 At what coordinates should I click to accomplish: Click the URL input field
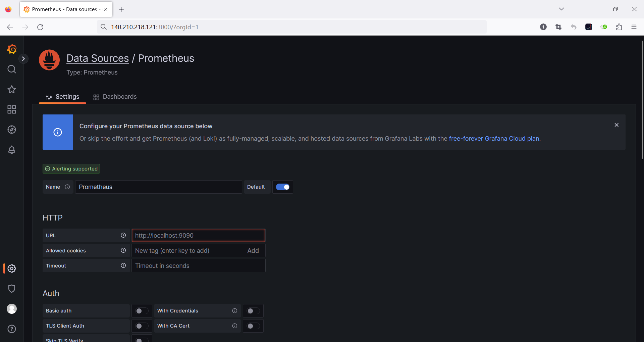pyautogui.click(x=198, y=235)
